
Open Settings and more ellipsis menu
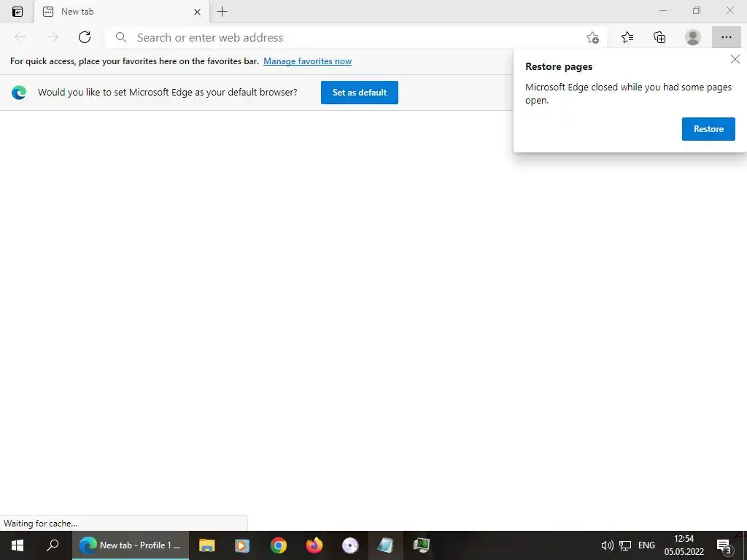[x=726, y=37]
